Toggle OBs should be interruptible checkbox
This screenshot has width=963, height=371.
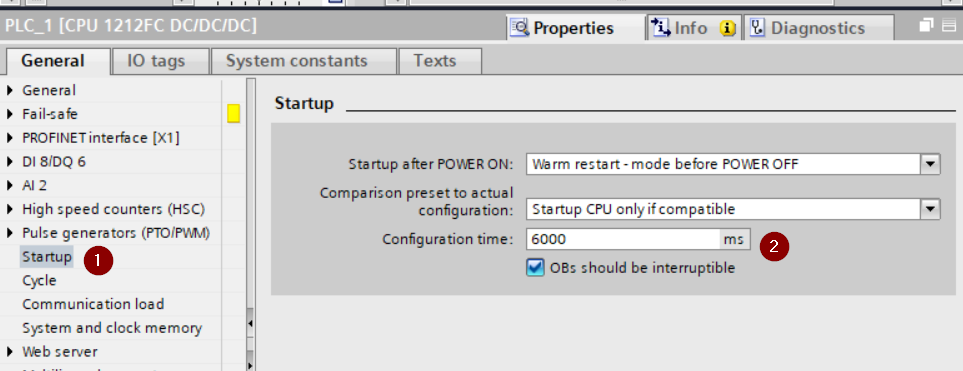535,268
